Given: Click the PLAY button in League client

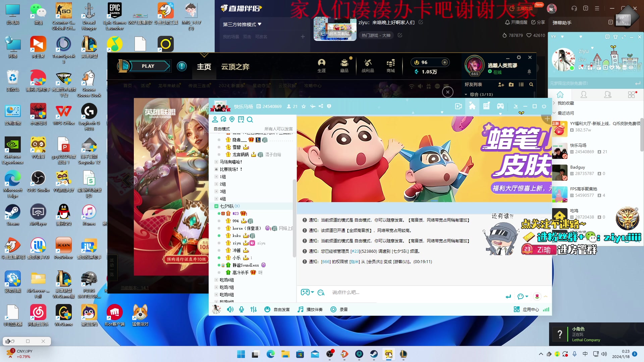Looking at the screenshot, I should (x=148, y=66).
